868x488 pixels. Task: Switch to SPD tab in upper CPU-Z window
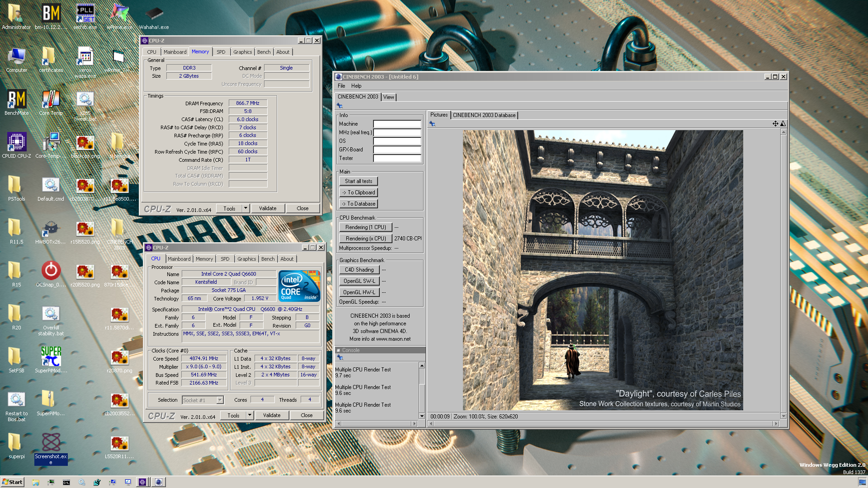tap(221, 52)
